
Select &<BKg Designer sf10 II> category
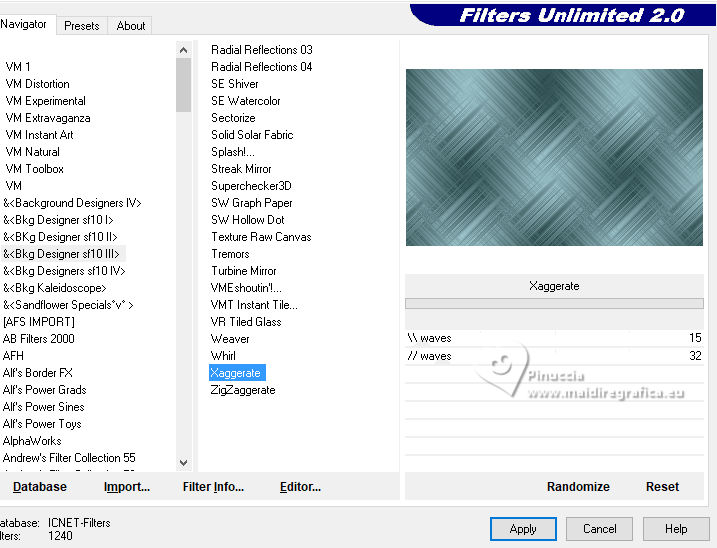click(x=60, y=237)
